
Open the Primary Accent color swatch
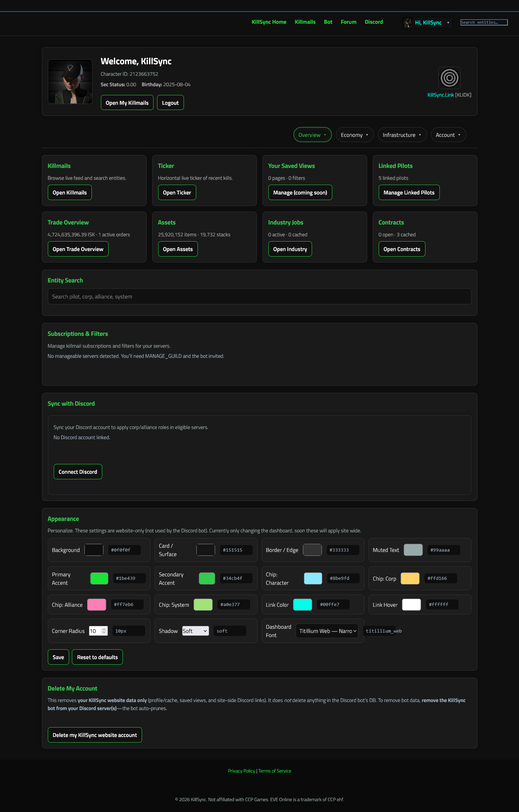click(x=99, y=578)
